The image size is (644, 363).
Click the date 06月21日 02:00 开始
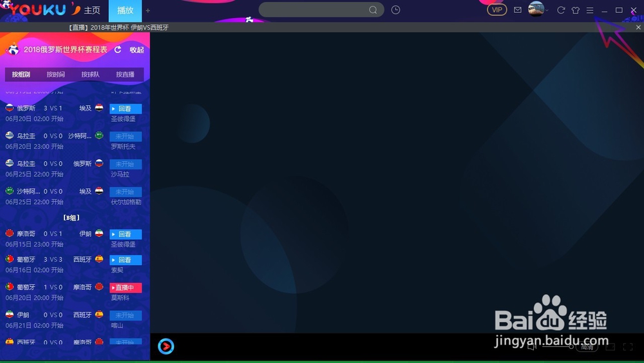35,326
